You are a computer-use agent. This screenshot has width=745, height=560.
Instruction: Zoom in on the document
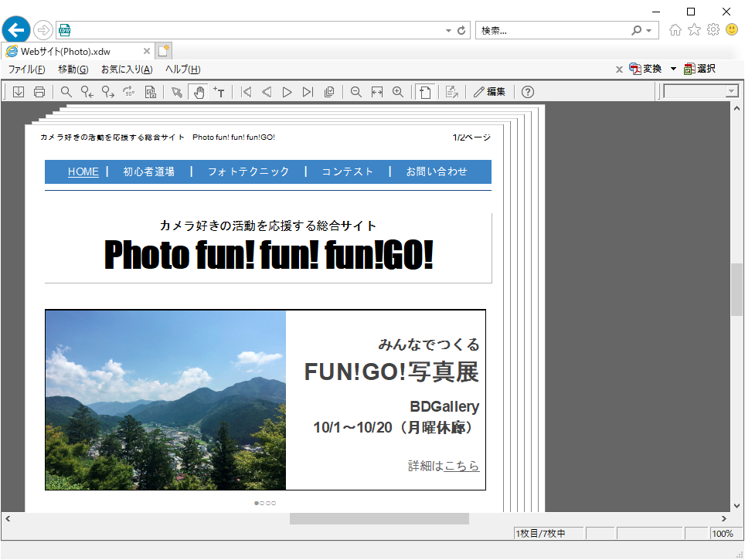click(x=397, y=92)
